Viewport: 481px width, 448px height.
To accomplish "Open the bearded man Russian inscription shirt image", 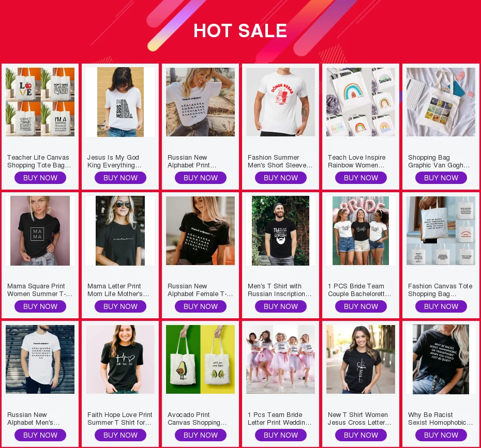I will click(x=280, y=231).
